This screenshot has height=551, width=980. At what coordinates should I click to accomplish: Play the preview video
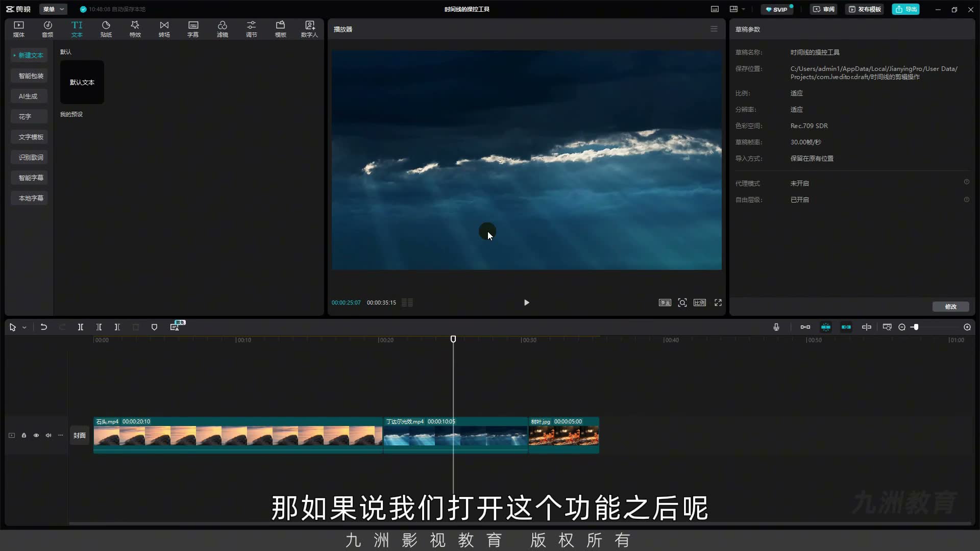(527, 303)
